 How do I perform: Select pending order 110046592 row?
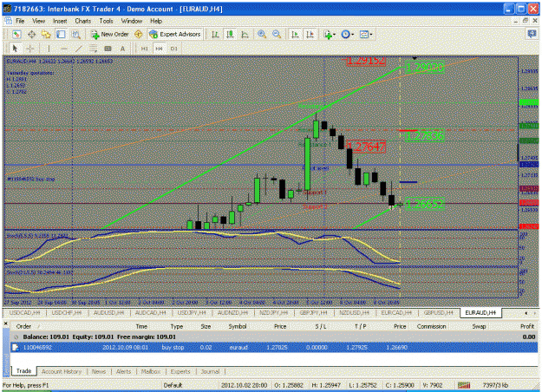coord(274,348)
